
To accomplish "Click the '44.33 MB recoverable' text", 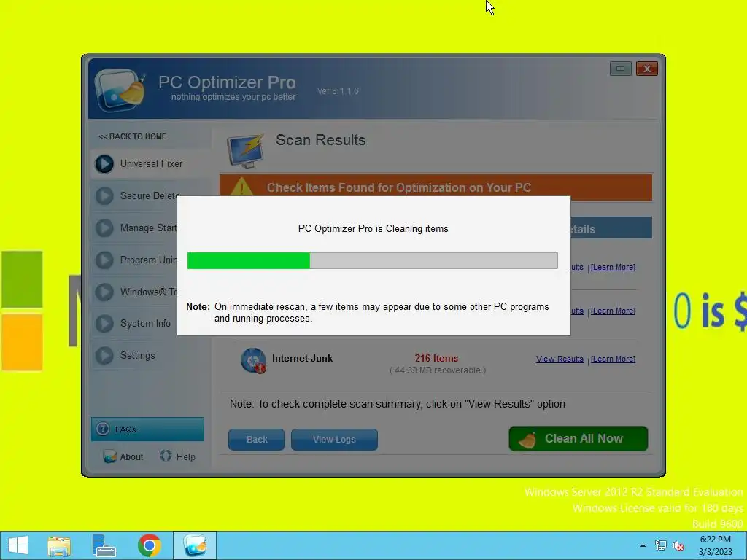I will (438, 370).
